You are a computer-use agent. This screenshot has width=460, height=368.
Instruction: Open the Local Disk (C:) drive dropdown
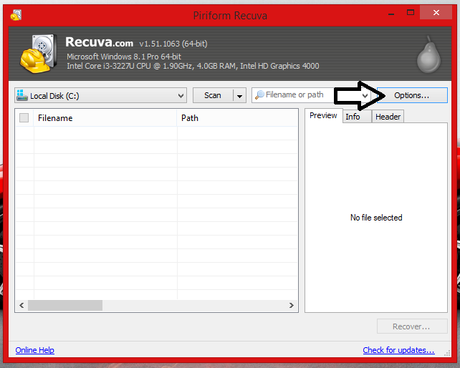100,96
